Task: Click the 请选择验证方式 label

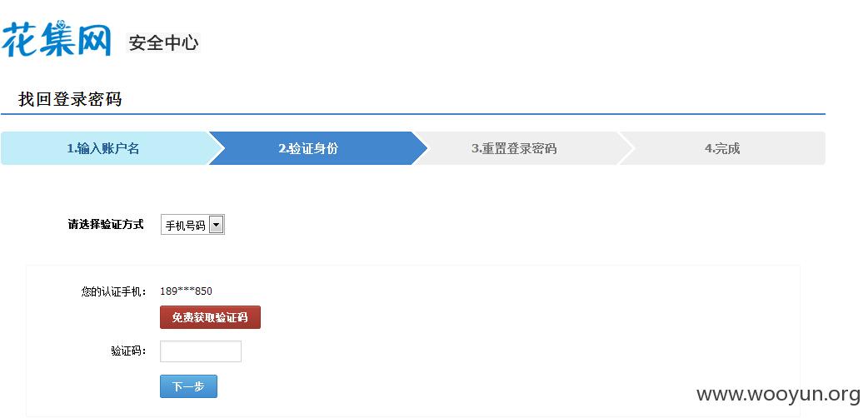Action: click(106, 224)
